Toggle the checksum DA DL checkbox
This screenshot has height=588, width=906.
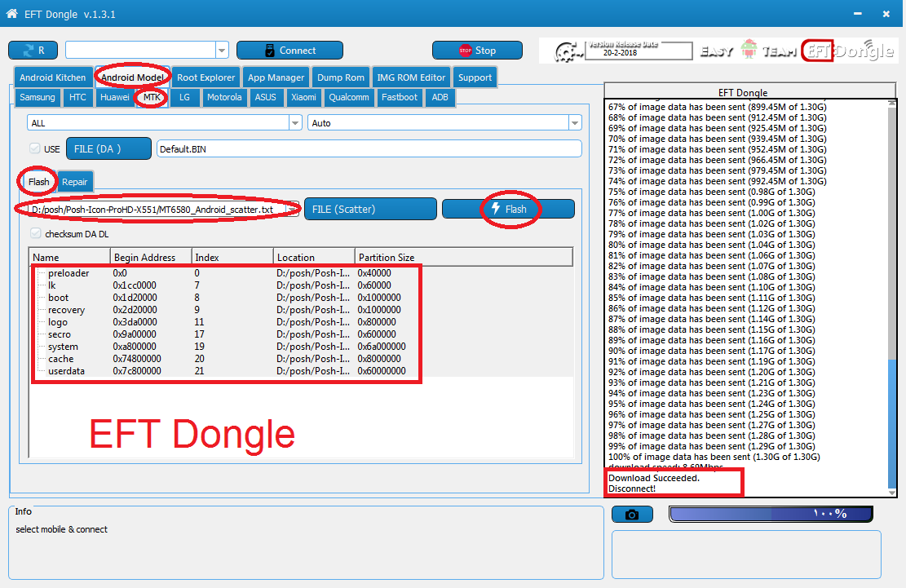36,233
